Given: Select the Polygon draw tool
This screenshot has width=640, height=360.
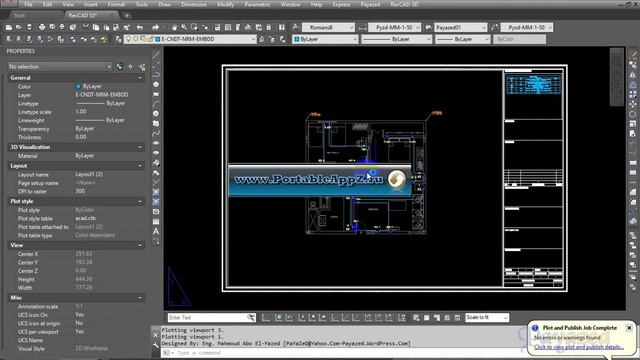Looking at the screenshot, I should [156, 84].
